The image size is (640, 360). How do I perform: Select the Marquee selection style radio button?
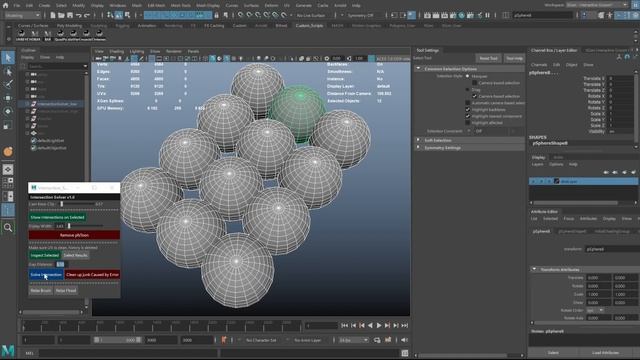pos(468,76)
